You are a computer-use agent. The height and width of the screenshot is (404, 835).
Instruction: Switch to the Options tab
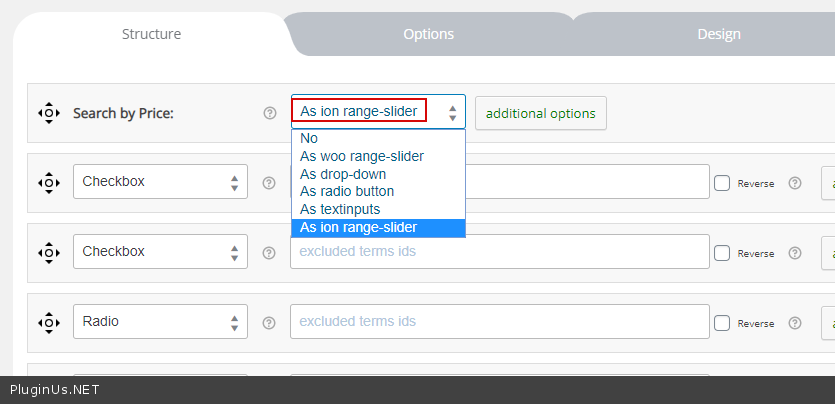point(428,34)
